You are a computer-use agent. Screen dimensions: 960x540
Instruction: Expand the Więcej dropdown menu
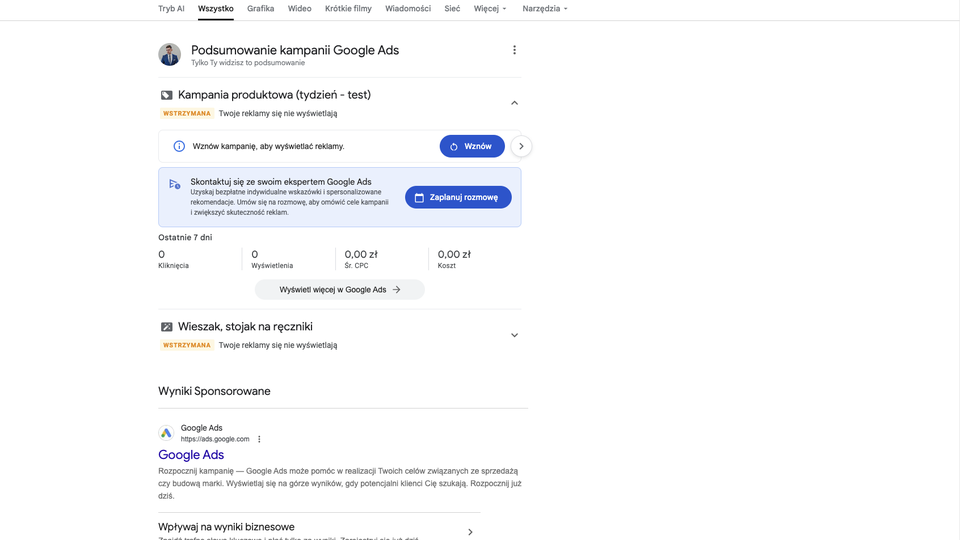(x=490, y=9)
